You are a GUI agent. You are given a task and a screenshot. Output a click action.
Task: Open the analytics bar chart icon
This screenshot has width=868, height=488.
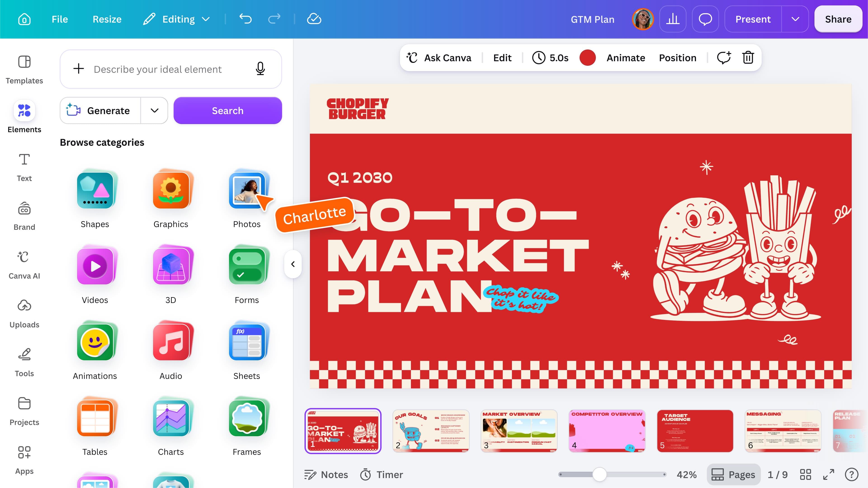tap(673, 19)
